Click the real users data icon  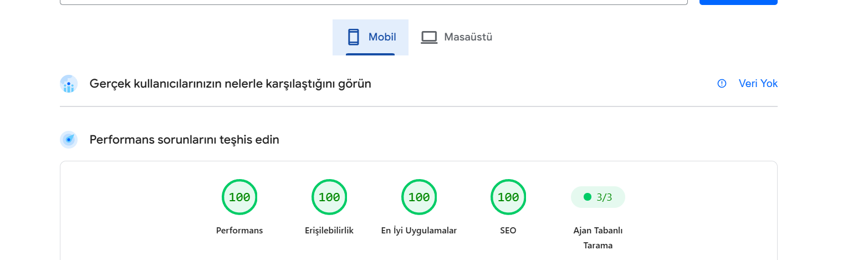(69, 84)
